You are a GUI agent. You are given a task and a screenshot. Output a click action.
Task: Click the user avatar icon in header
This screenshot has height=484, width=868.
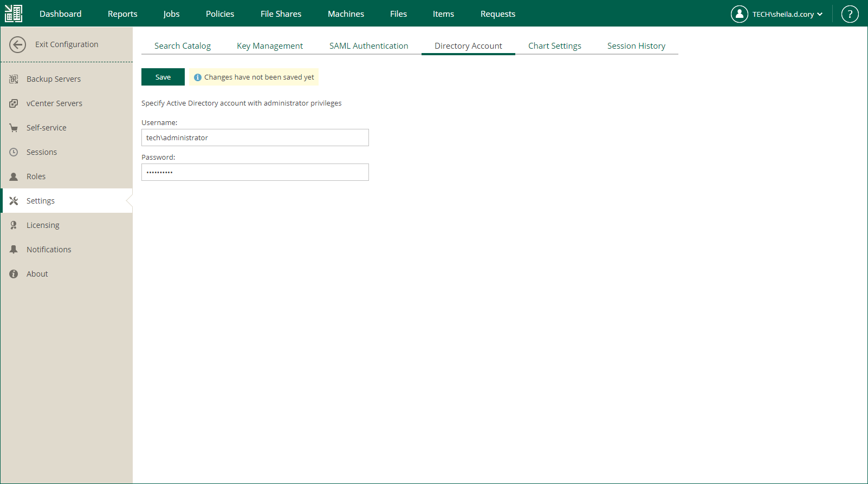point(739,14)
